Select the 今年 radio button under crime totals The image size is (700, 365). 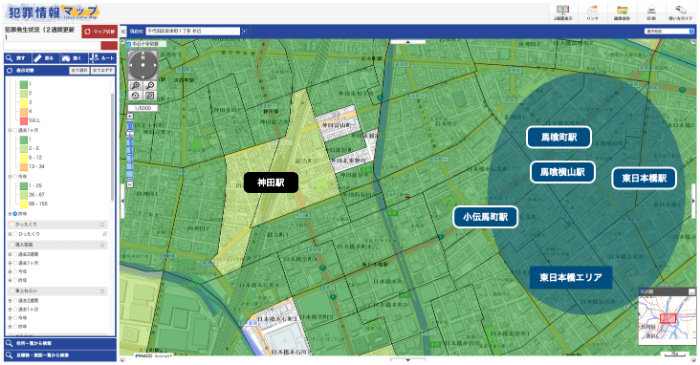click(15, 176)
